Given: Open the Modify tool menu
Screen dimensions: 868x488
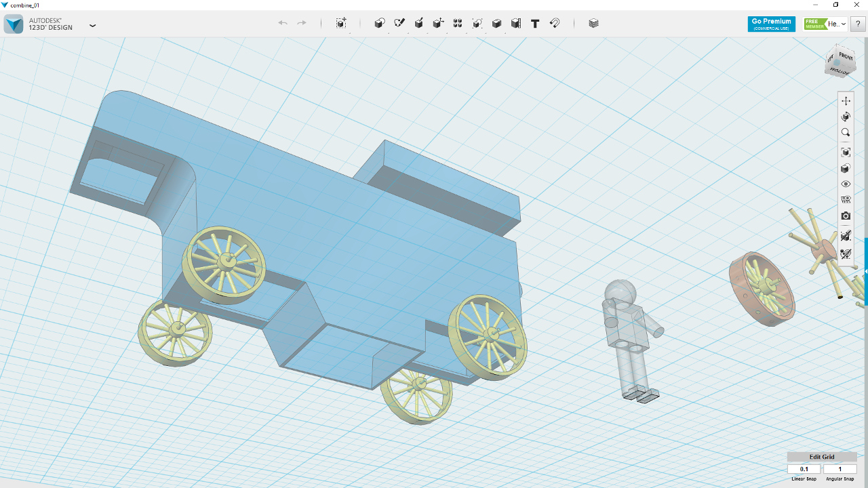Looking at the screenshot, I should click(438, 23).
